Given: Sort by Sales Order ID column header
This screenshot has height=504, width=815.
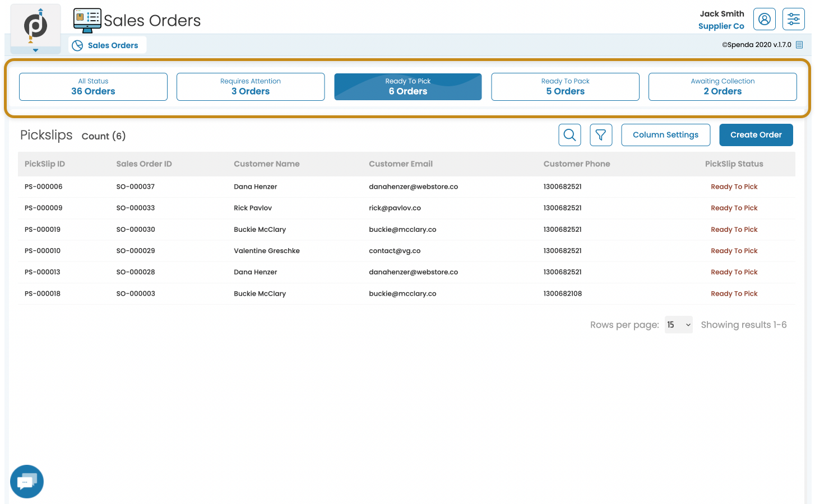Looking at the screenshot, I should click(144, 164).
